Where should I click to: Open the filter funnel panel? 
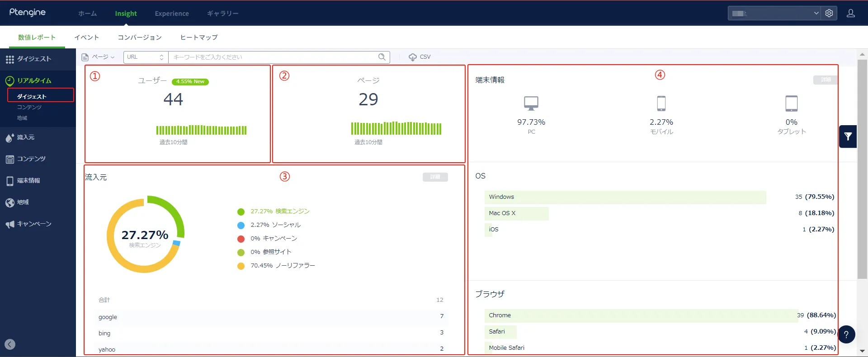pyautogui.click(x=848, y=136)
